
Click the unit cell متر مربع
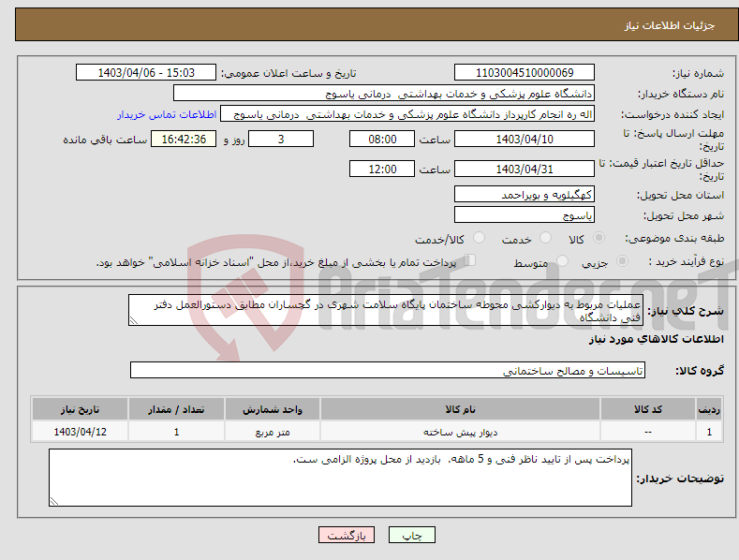(273, 432)
